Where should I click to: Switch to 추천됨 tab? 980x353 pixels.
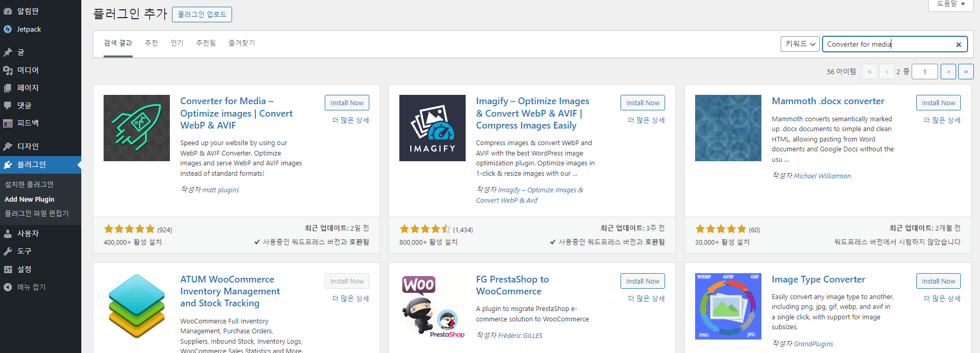(x=206, y=43)
